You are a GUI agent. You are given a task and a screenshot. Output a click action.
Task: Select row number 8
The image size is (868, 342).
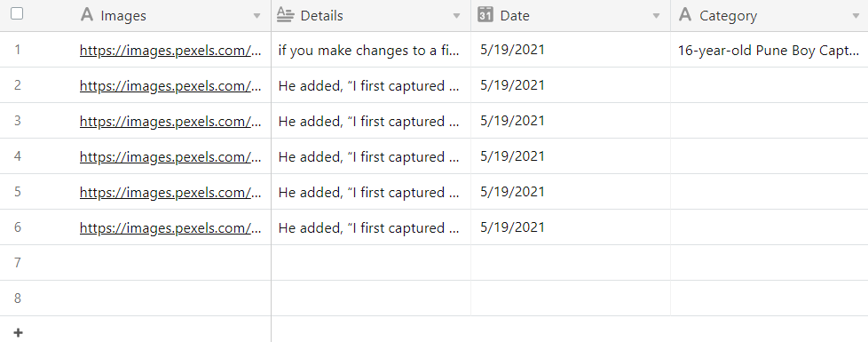point(18,298)
